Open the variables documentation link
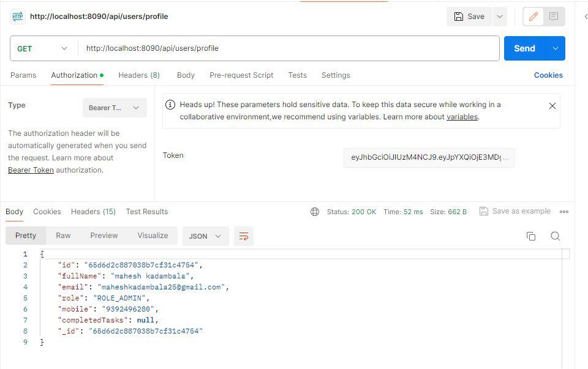588x369 pixels. click(462, 117)
